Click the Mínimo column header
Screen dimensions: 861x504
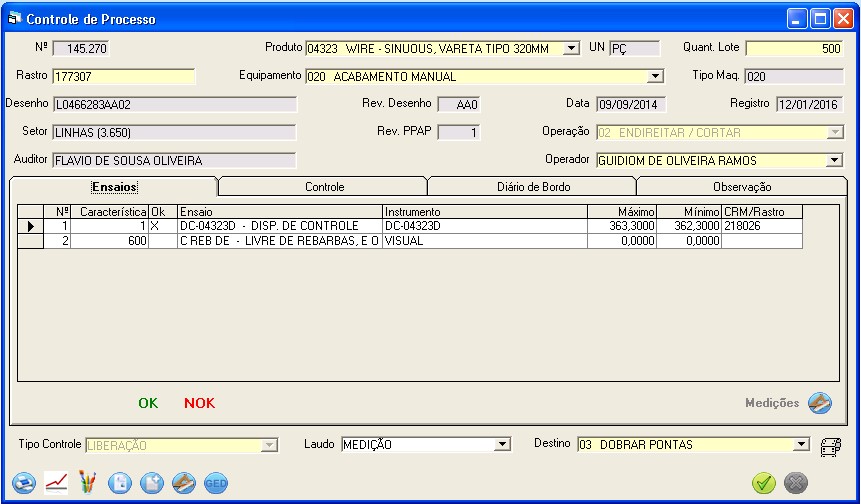tap(689, 212)
